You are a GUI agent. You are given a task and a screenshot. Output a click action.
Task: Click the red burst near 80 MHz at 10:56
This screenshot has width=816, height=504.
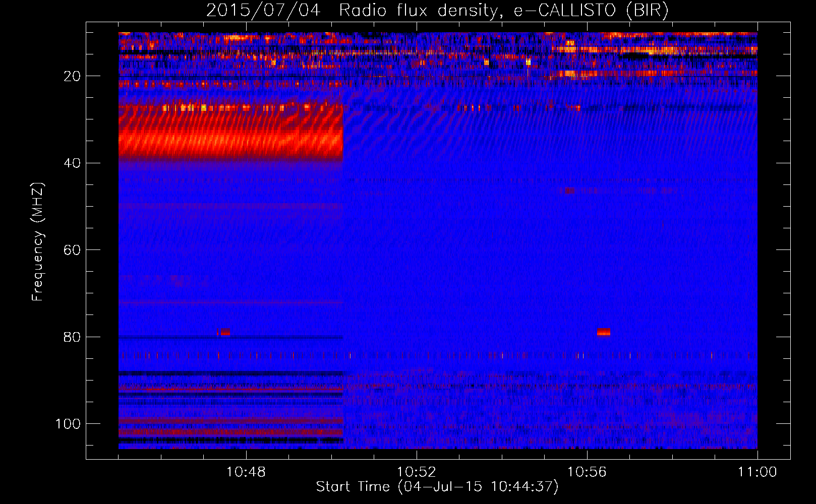pos(603,332)
